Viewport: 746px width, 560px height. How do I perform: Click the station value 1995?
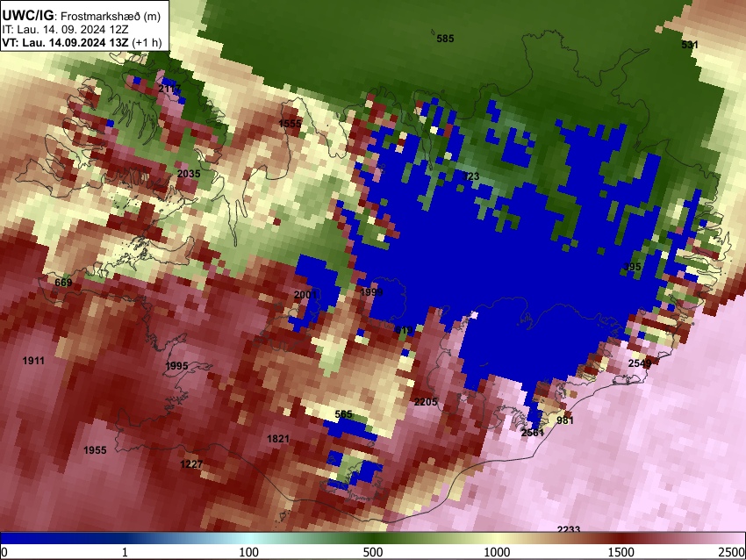176,366
